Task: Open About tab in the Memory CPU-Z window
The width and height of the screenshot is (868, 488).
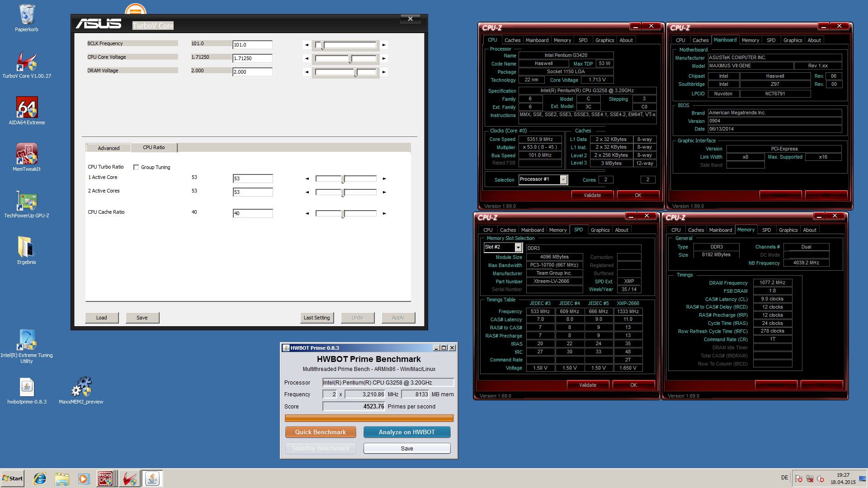Action: [x=809, y=230]
